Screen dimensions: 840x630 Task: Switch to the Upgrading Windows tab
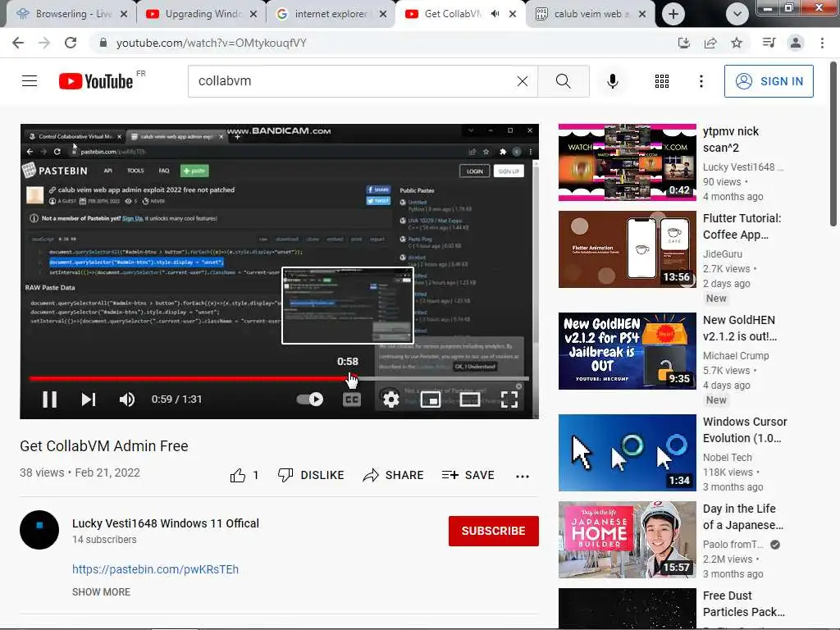(x=201, y=14)
